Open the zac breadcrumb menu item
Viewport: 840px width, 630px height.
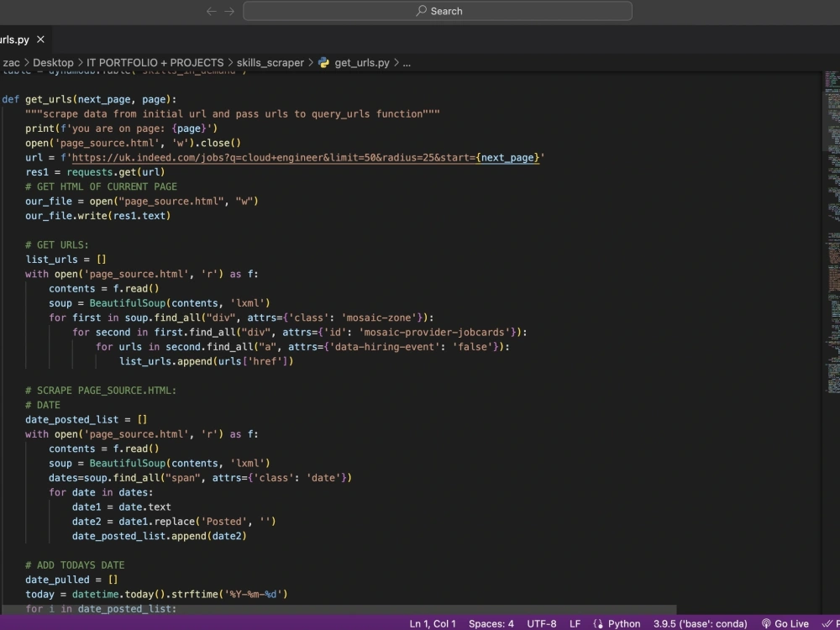coord(12,62)
